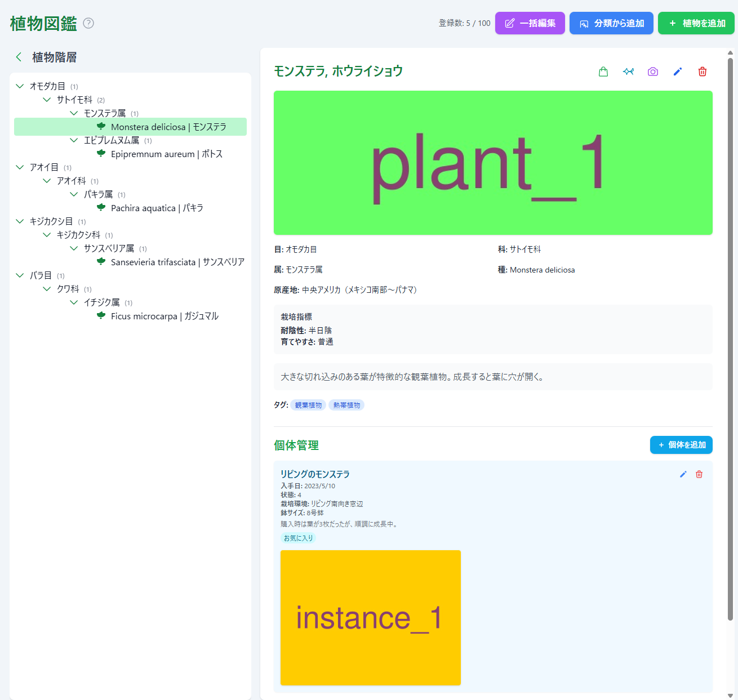The height and width of the screenshot is (700, 738).
Task: Click the leaf icon beside Pachira aquatica
Action: click(101, 207)
